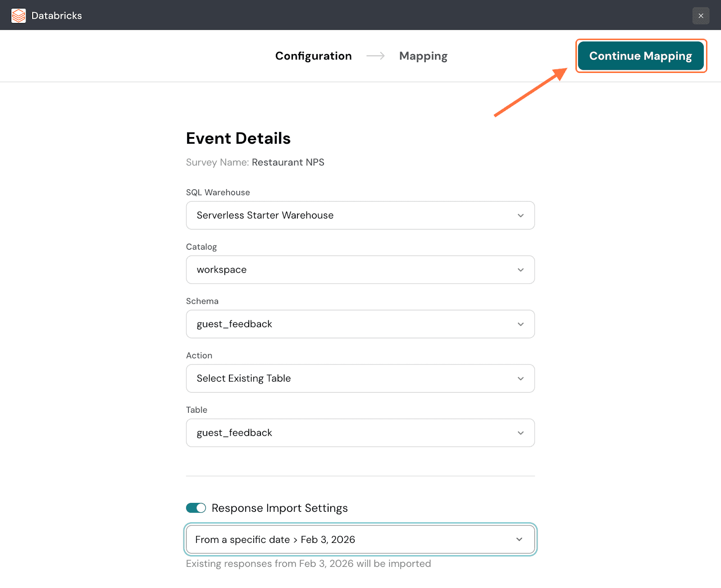Click the chevron in the Action field
Viewport: 721px width, 588px height.
(520, 379)
